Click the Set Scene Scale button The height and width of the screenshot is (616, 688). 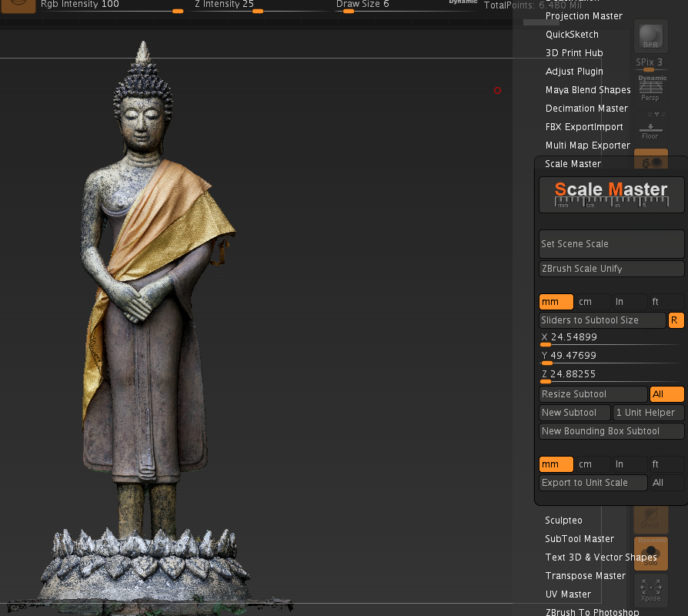pos(611,244)
